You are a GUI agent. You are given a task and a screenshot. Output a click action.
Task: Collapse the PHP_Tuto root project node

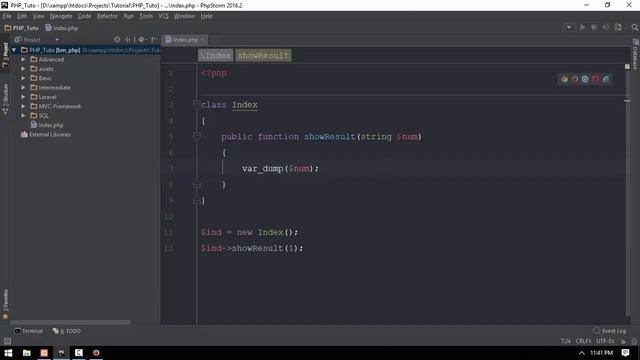tap(14, 50)
